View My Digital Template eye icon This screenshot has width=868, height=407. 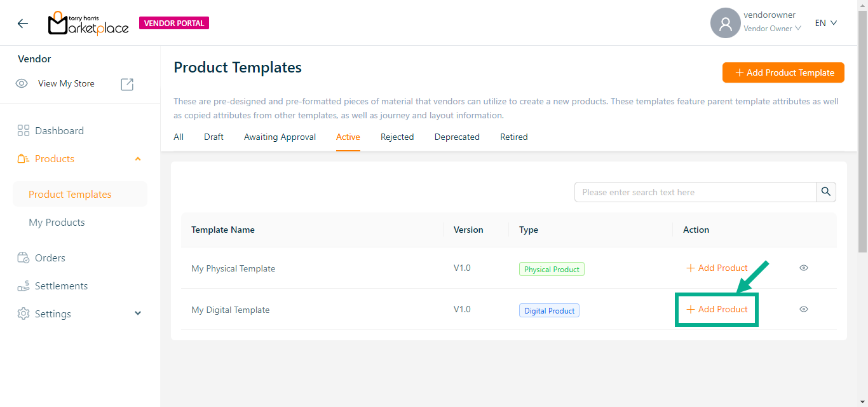tap(803, 310)
